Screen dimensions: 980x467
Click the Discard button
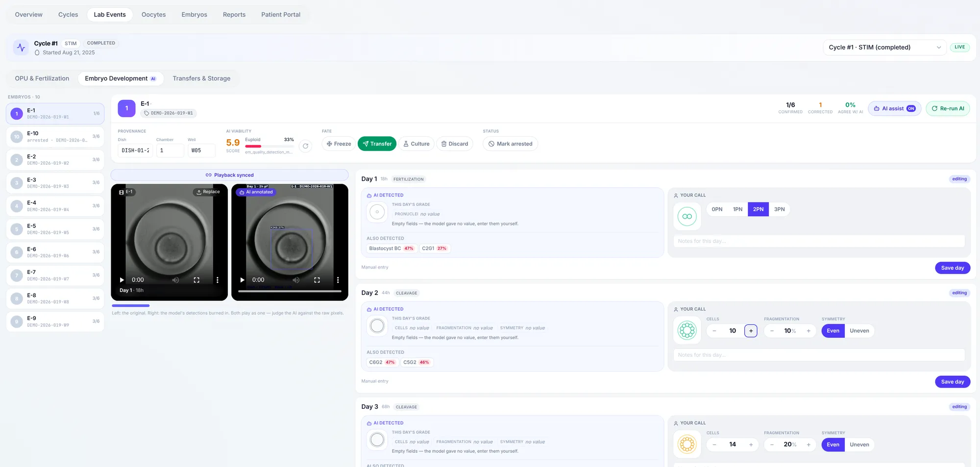pyautogui.click(x=455, y=144)
